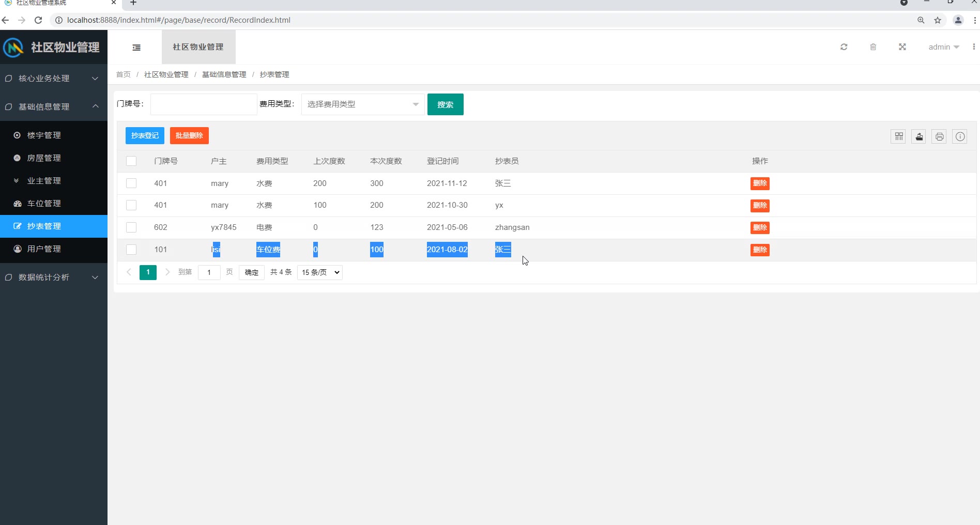
Task: Click the 抄表登记 button
Action: coord(145,135)
